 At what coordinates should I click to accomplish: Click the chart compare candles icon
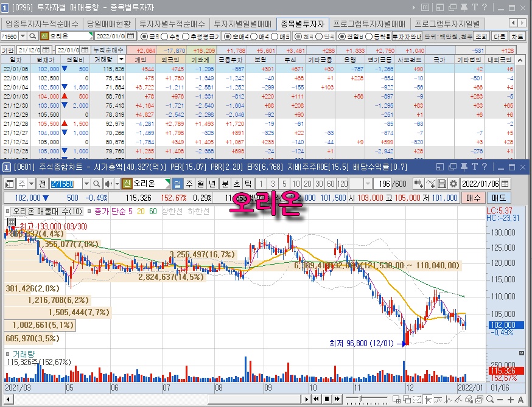click(418, 184)
